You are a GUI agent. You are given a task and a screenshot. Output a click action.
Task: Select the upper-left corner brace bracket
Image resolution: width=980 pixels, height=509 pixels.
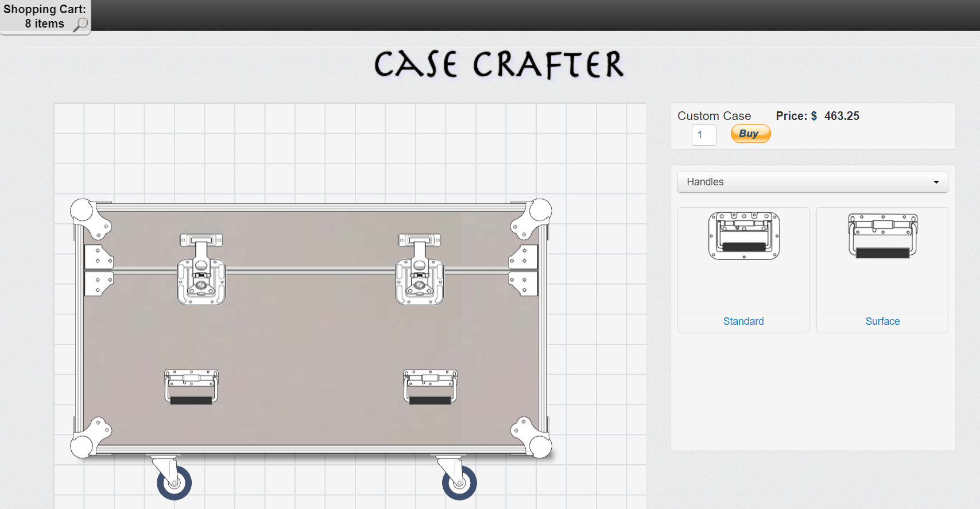(98, 257)
